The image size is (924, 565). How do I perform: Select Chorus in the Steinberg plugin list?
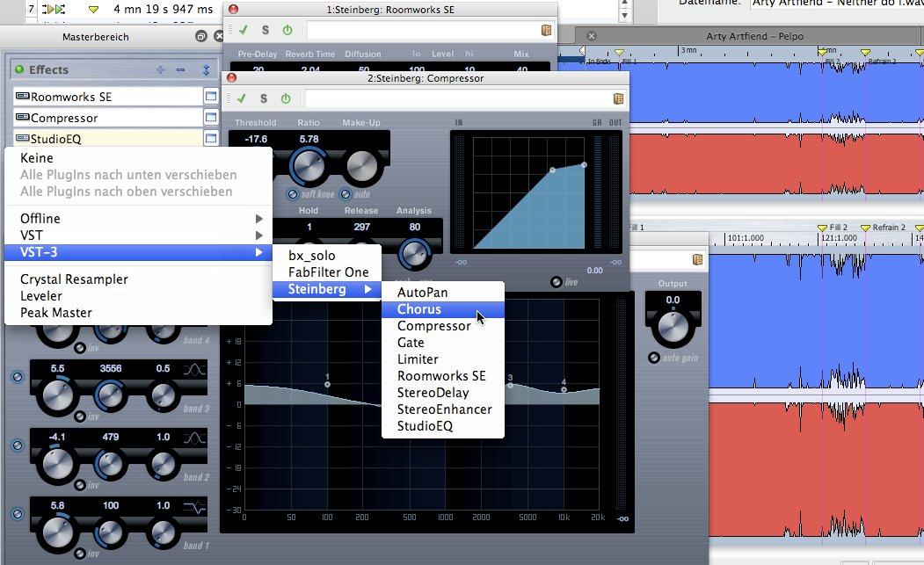(443, 309)
